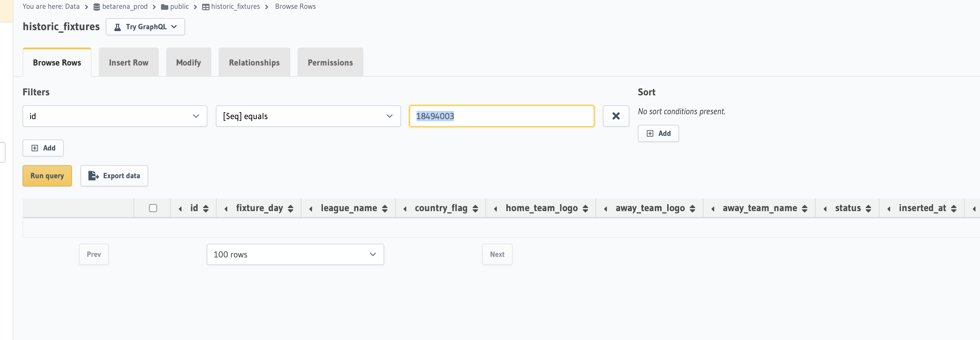
Task: Open the id column filter dropdown
Action: click(x=115, y=116)
